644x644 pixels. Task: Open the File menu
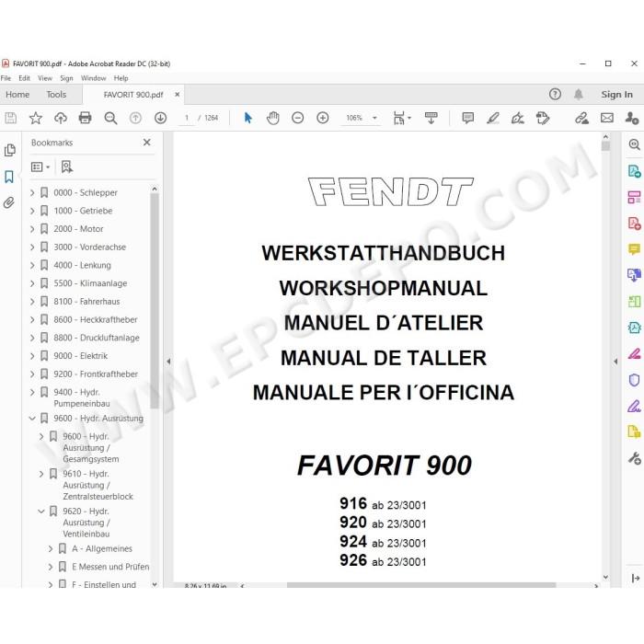6,78
